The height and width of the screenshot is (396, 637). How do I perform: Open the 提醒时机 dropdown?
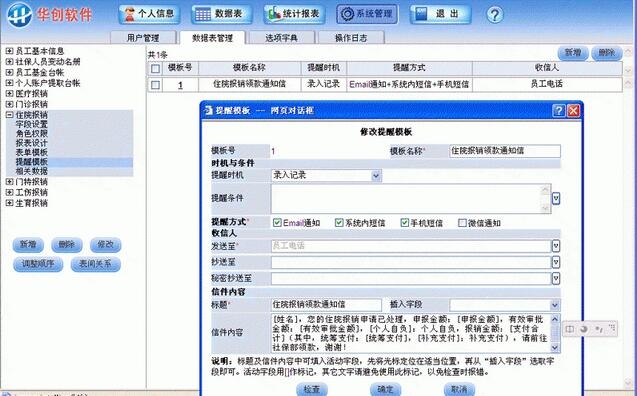pyautogui.click(x=376, y=176)
